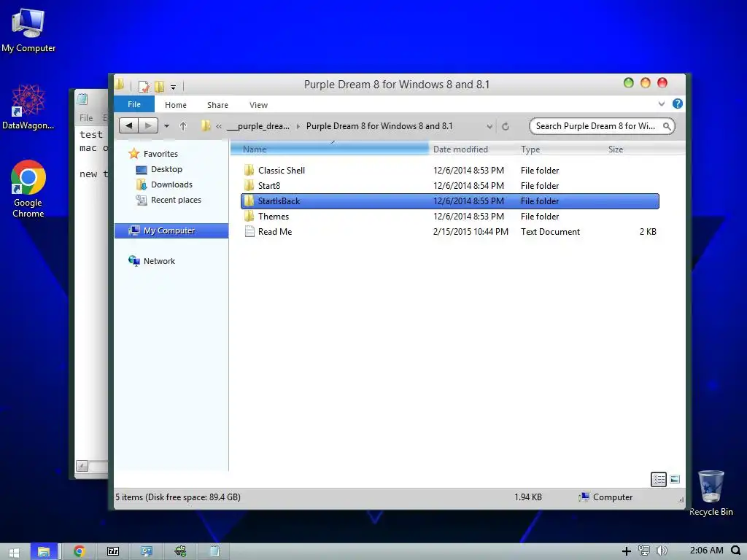This screenshot has height=560, width=747.
Task: Open 7-Zip from the taskbar
Action: (113, 551)
